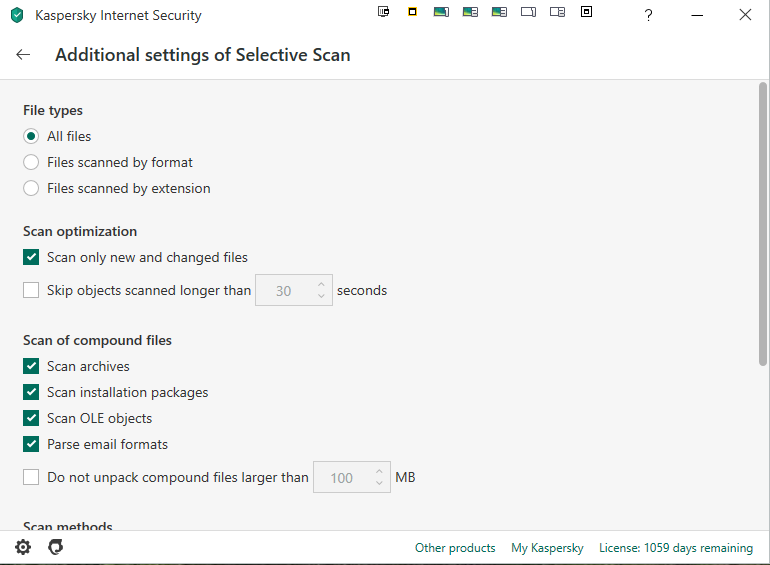
Task: Open the support agent icon
Action: [55, 547]
